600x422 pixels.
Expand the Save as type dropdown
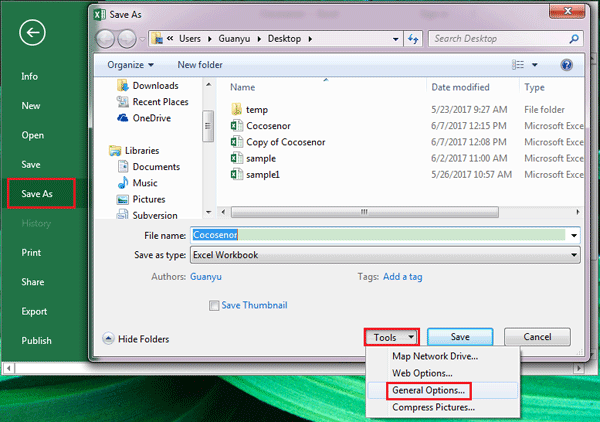(x=573, y=255)
